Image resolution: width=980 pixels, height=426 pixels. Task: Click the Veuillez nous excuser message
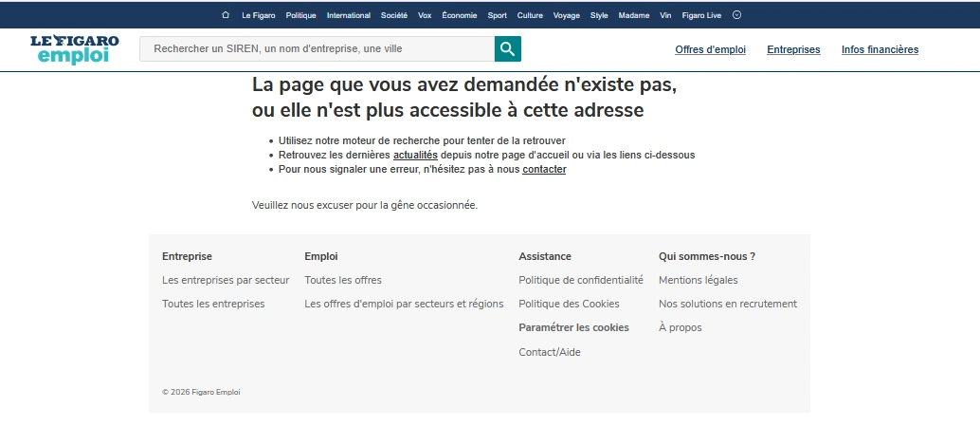(x=364, y=205)
